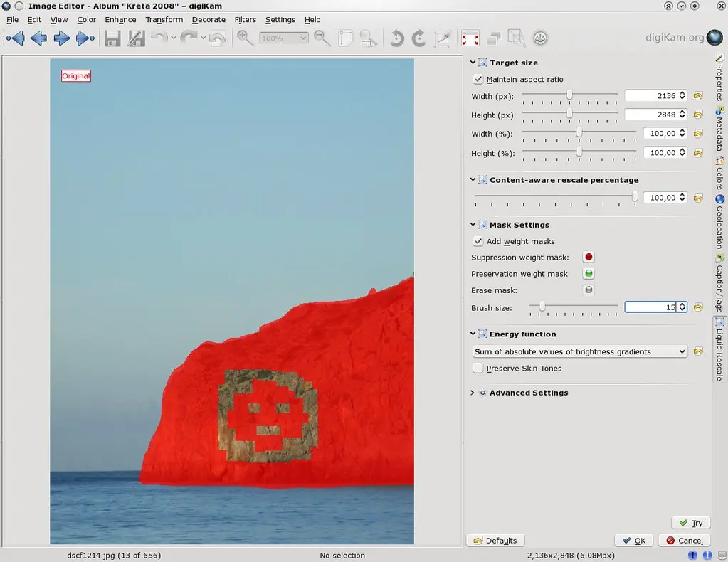Click the Defaults button
The width and height of the screenshot is (728, 562).
[495, 541]
